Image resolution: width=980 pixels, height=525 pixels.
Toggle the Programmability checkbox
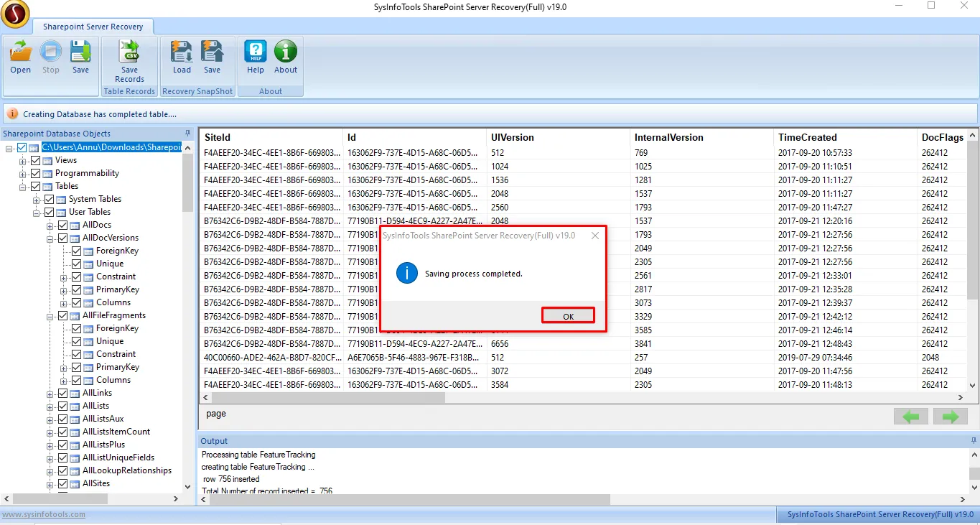pyautogui.click(x=35, y=173)
